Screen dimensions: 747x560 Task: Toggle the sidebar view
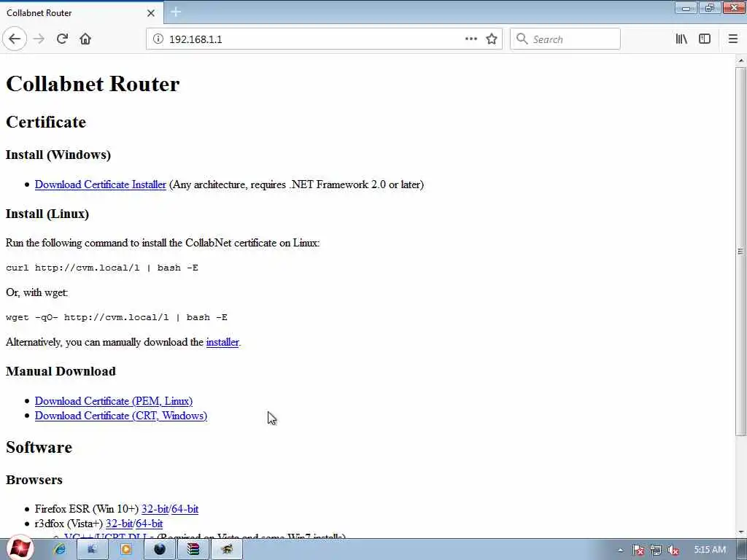tap(705, 39)
